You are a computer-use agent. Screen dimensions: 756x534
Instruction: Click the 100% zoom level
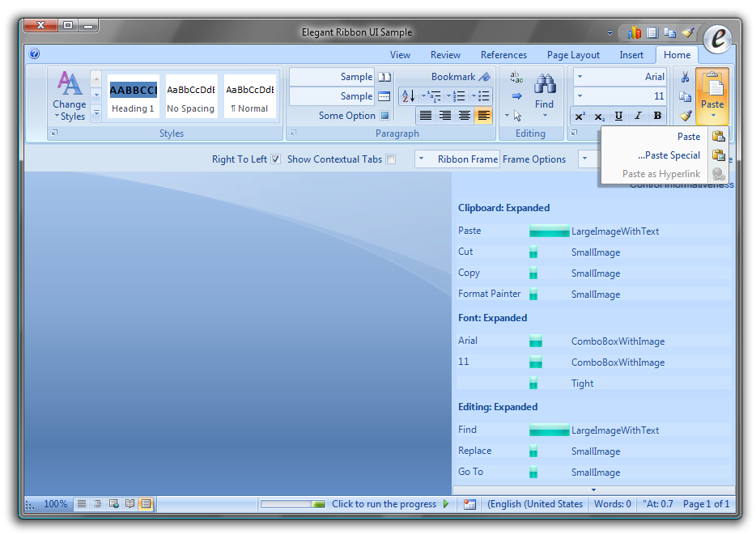56,503
